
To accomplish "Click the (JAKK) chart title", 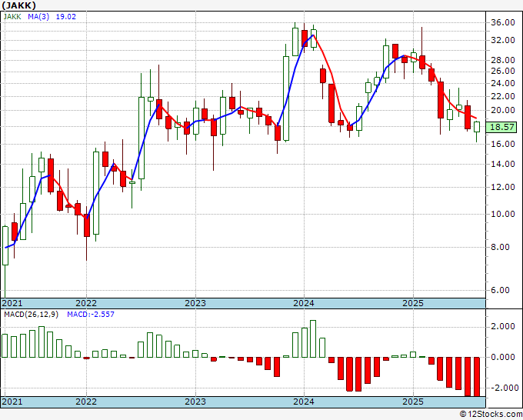I will 18,5.
